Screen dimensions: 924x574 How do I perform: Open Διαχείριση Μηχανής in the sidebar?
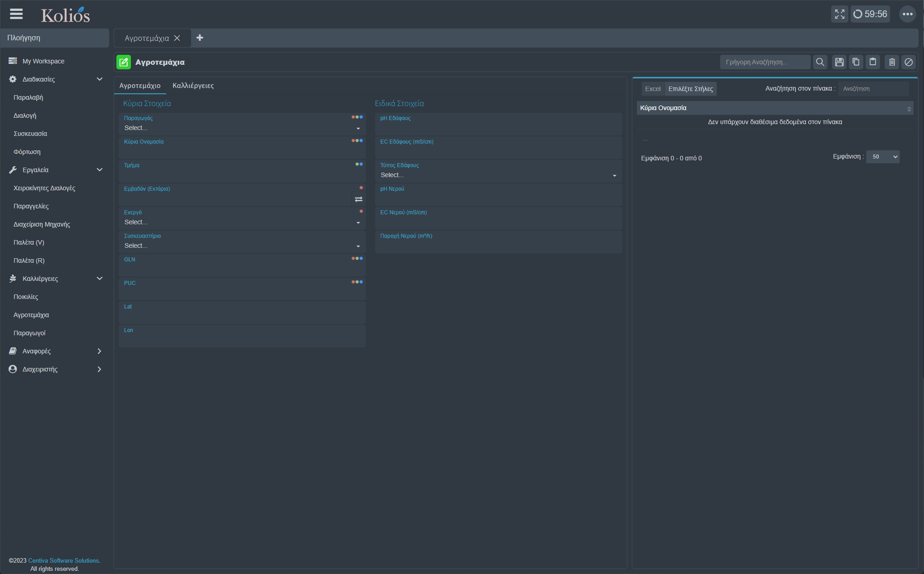pos(42,224)
